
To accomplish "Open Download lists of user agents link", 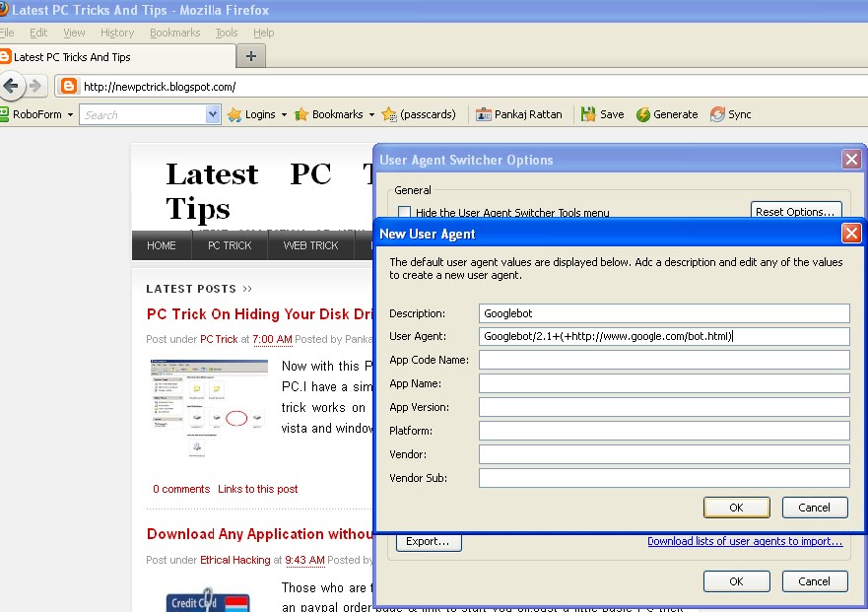I will (x=745, y=541).
